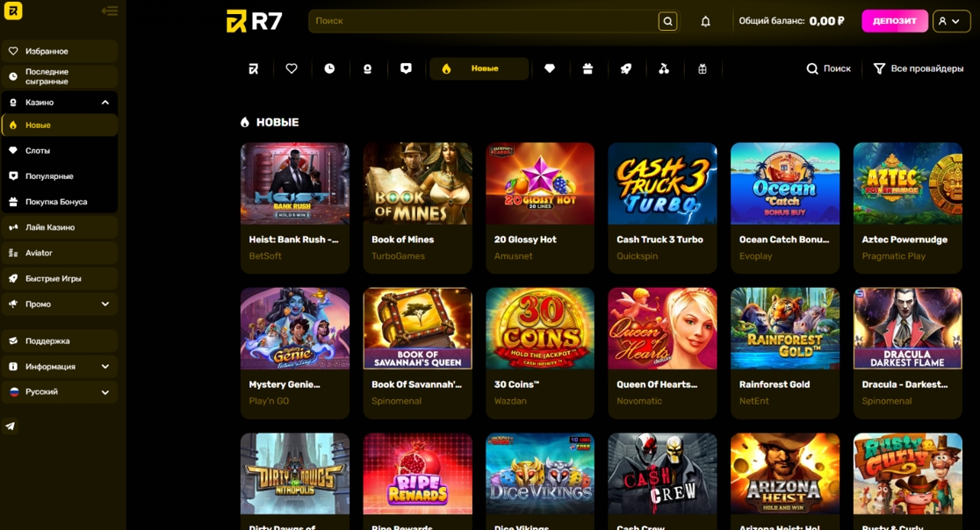
Task: Open the Queen Of Hearts game thumbnail
Action: [662, 328]
